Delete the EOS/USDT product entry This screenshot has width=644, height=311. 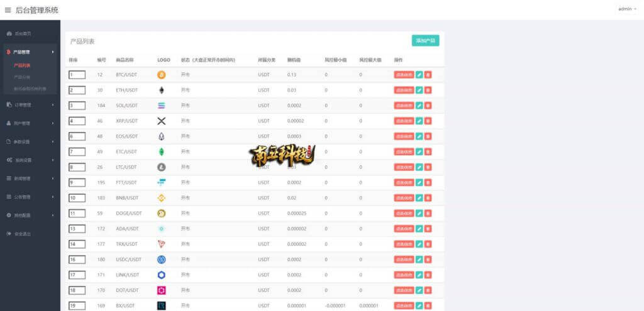tap(428, 136)
